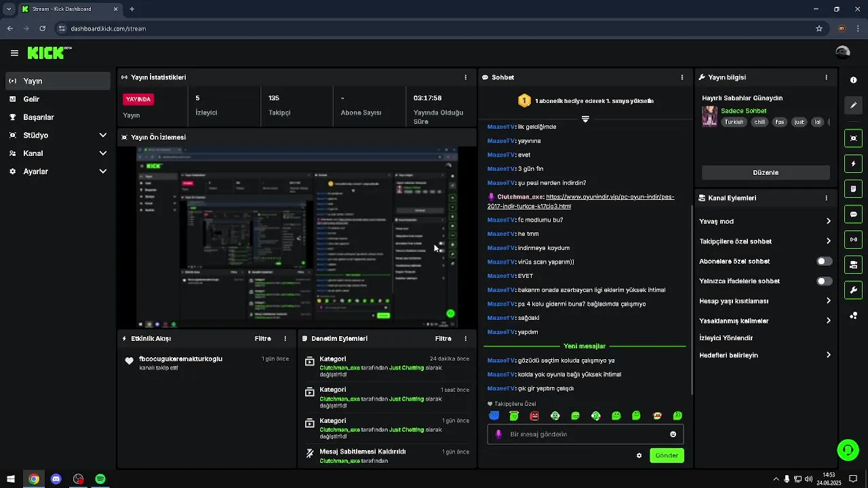This screenshot has height=488, width=868.
Task: Open Hedefleri belirleyin arrow
Action: [828, 355]
